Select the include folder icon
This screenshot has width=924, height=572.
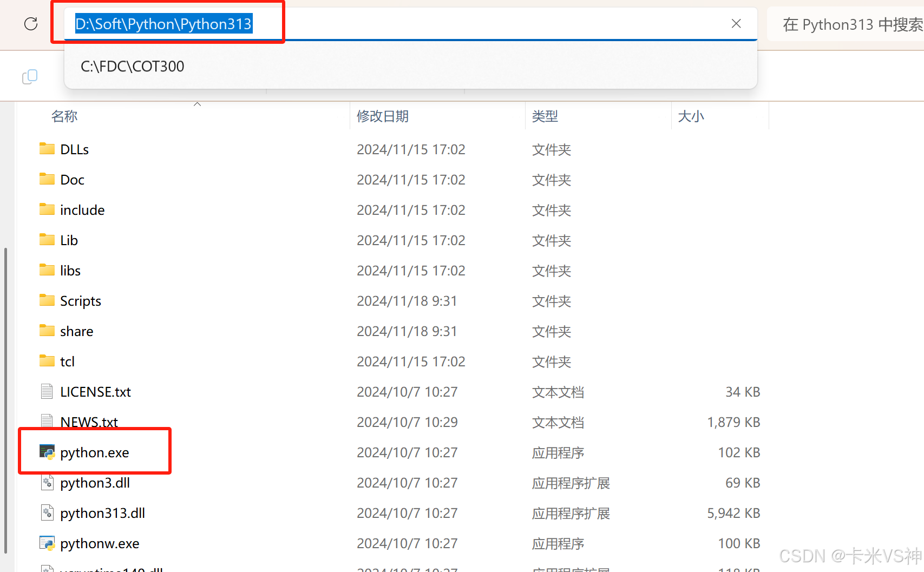pos(47,209)
